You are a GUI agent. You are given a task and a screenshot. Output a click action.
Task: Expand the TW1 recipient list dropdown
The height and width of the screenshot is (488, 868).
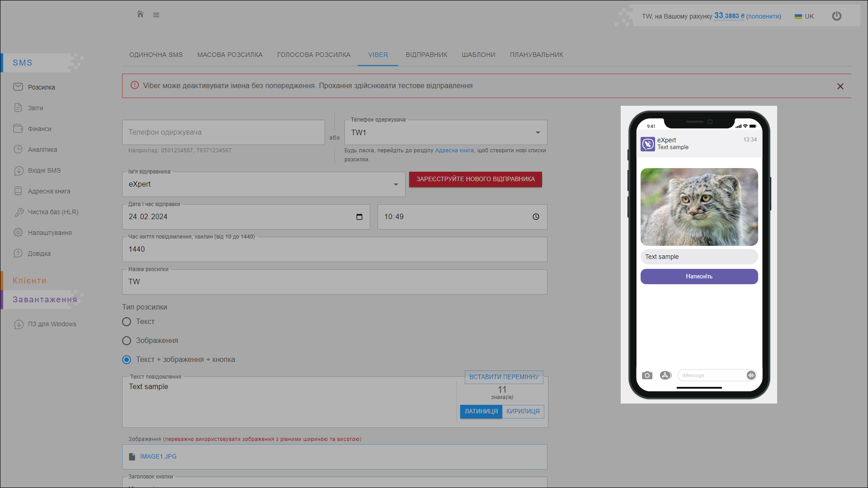coord(538,132)
